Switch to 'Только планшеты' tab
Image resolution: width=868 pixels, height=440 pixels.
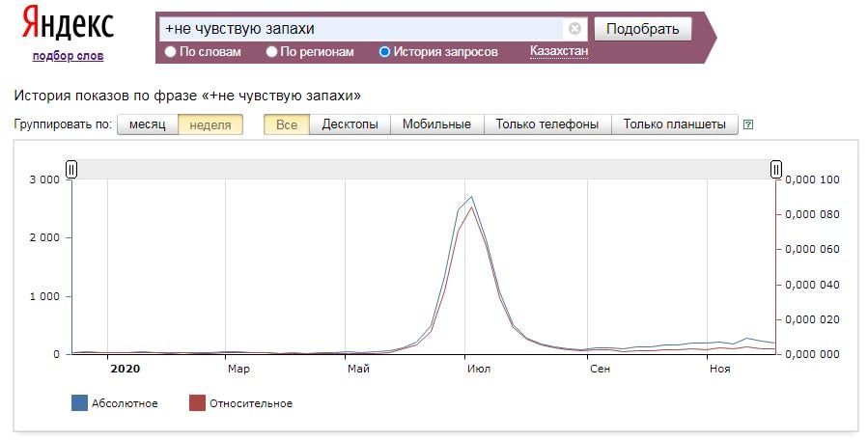tap(674, 124)
